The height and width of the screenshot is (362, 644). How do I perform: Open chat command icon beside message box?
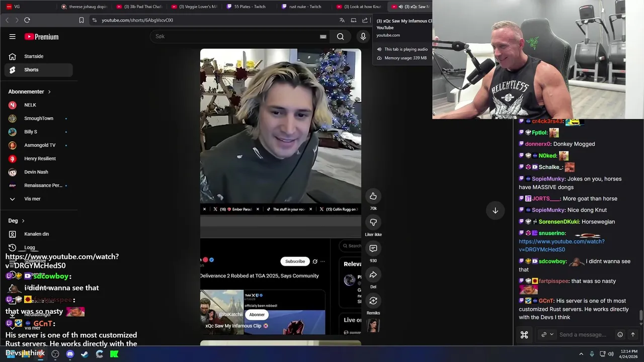[x=524, y=335]
